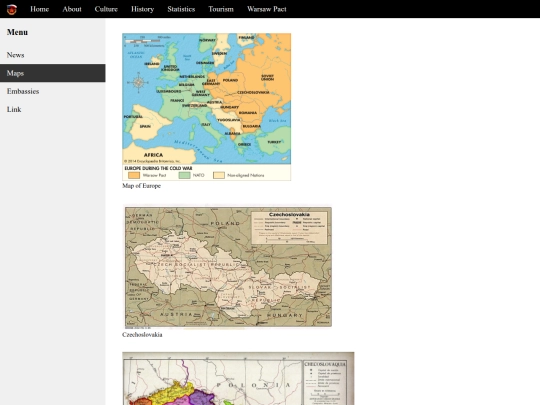The image size is (540, 405).
Task: Click the 'Map of Europe' caption
Action: click(142, 186)
